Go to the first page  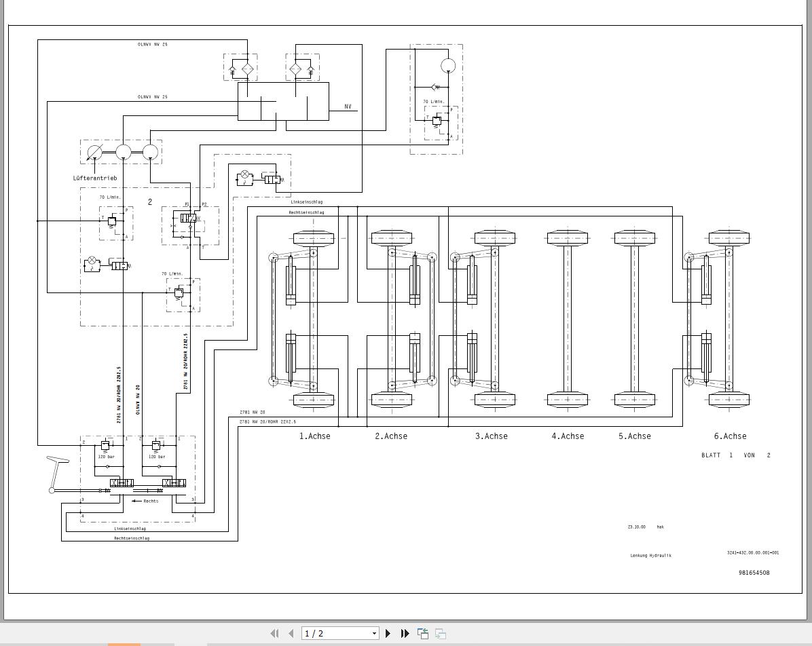[x=274, y=633]
